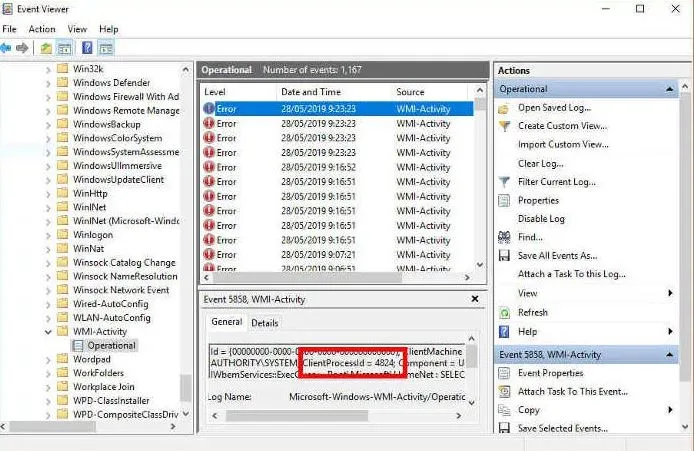Screen dimensions: 694x451
Task: Click the Save All Events floppy icon
Action: tap(504, 255)
